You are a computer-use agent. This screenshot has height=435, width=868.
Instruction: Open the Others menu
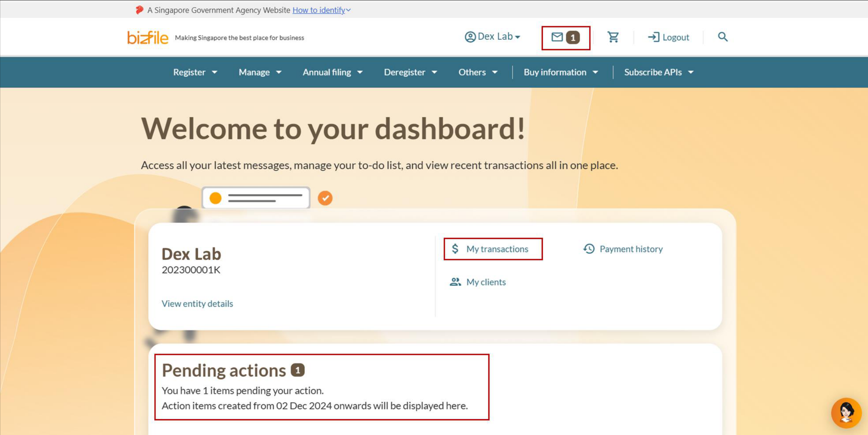click(478, 72)
